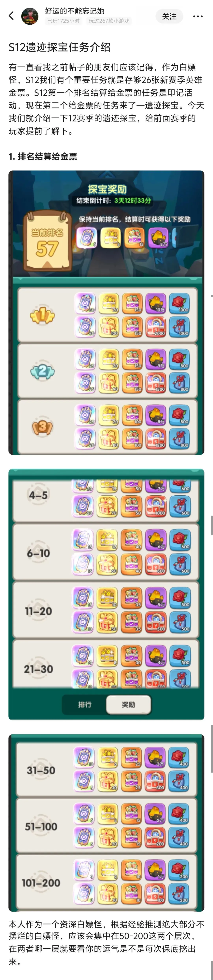Tap the back arrow icon
The height and width of the screenshot is (980, 213).
click(11, 16)
